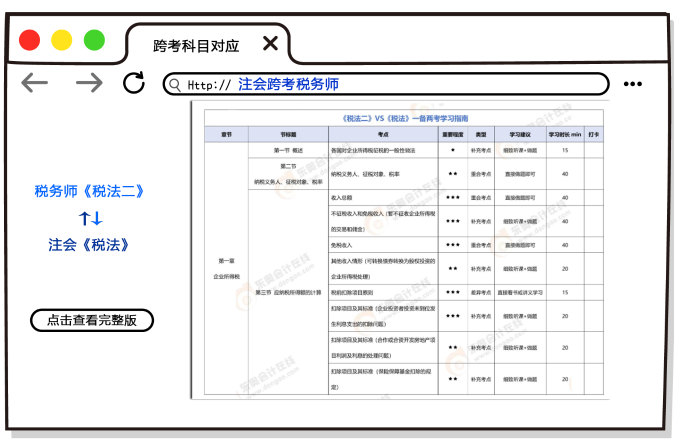This screenshot has height=442, width=674.
Task: Click the 重要程度 column header
Action: pyautogui.click(x=453, y=133)
